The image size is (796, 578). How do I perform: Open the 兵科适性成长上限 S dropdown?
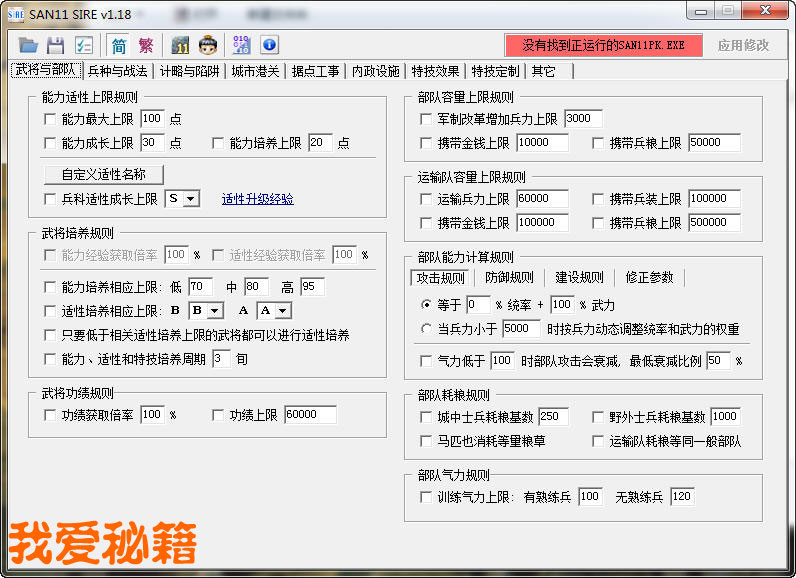coord(190,199)
